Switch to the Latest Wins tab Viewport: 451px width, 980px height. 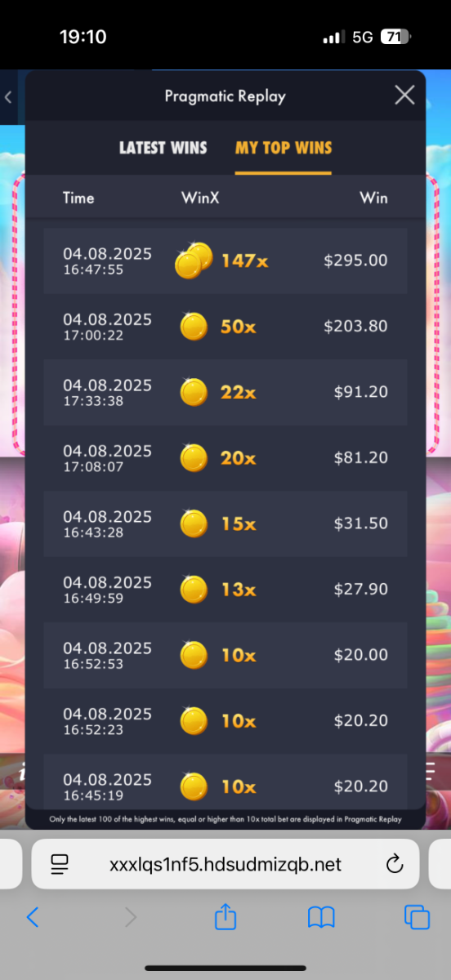(x=163, y=148)
